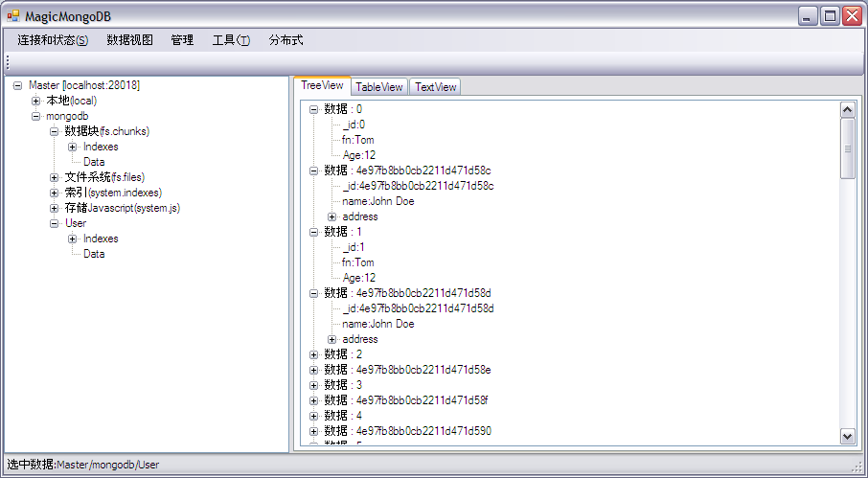Viewport: 868px width, 478px height.
Task: Expand record 数据 : 4e97fb8bb0cb2211d471d58f
Action: tap(314, 400)
